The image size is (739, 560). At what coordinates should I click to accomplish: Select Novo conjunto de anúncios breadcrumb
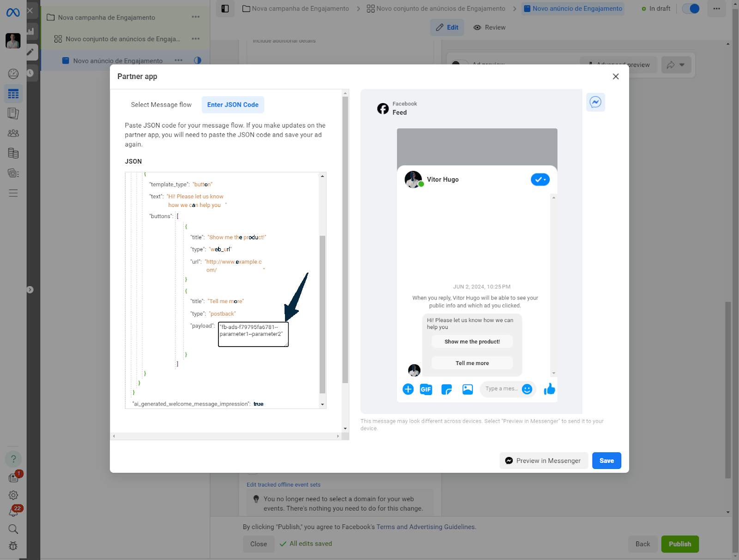pos(436,8)
